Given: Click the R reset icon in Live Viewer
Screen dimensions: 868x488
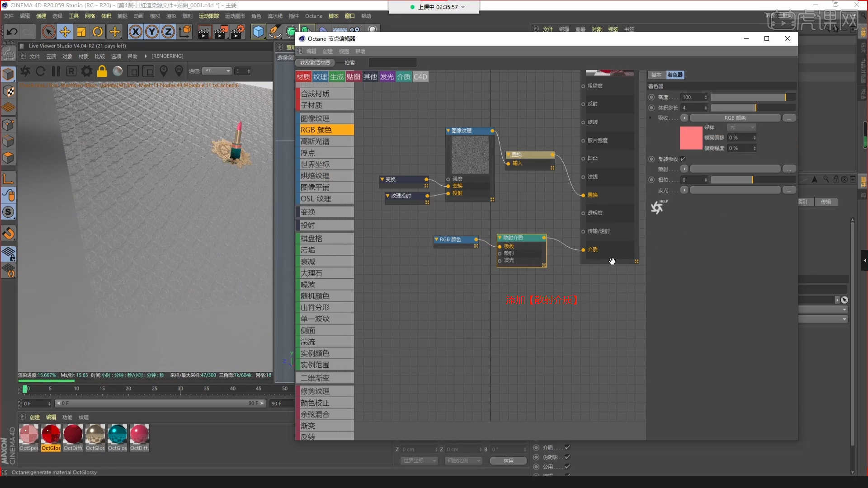Looking at the screenshot, I should click(71, 71).
